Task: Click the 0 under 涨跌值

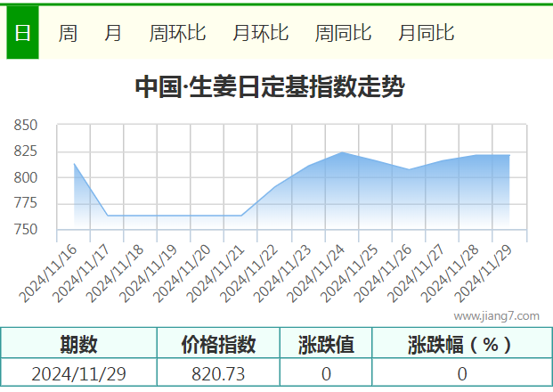Action: (326, 374)
